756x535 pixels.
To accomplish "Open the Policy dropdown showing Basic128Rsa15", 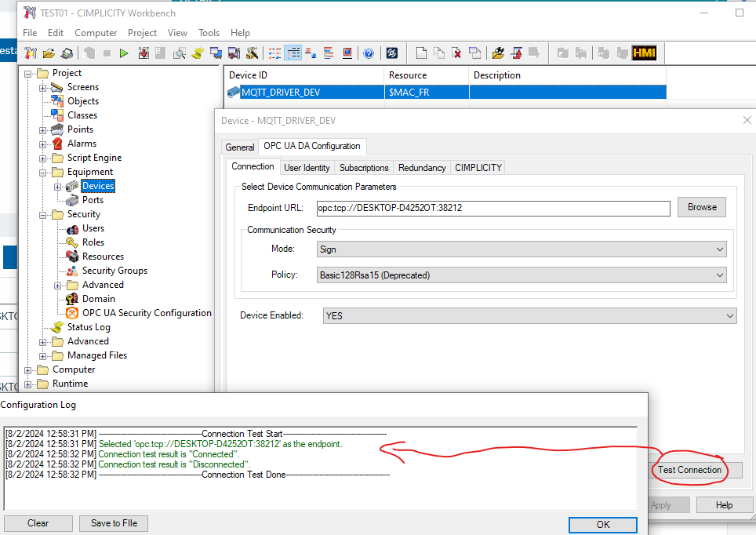I will point(522,275).
